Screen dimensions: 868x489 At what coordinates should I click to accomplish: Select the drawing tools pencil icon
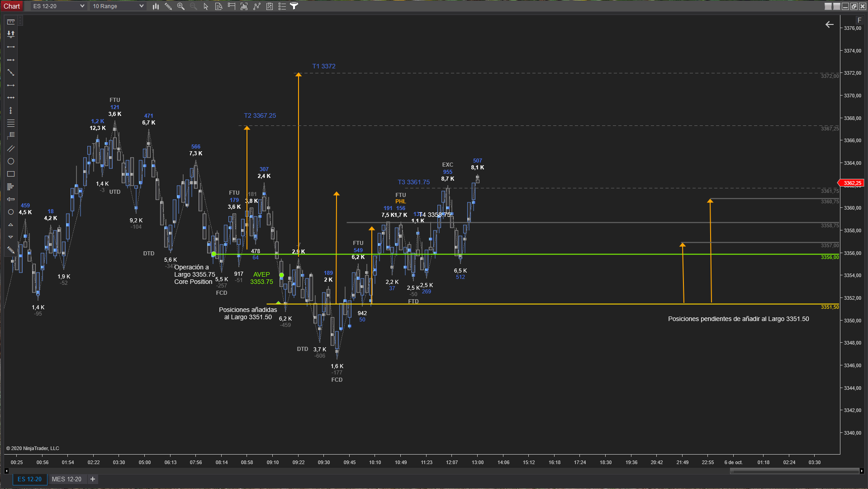(168, 6)
